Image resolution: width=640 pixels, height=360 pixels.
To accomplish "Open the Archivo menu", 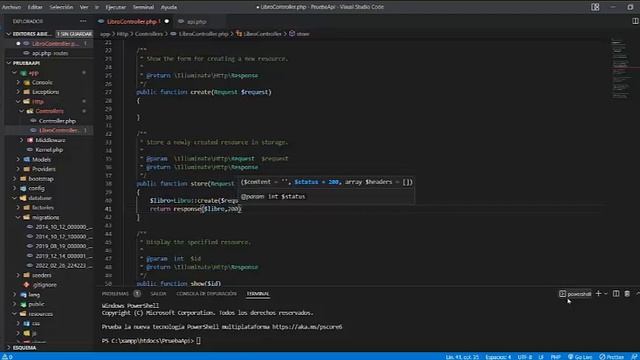I will pyautogui.click(x=11, y=7).
